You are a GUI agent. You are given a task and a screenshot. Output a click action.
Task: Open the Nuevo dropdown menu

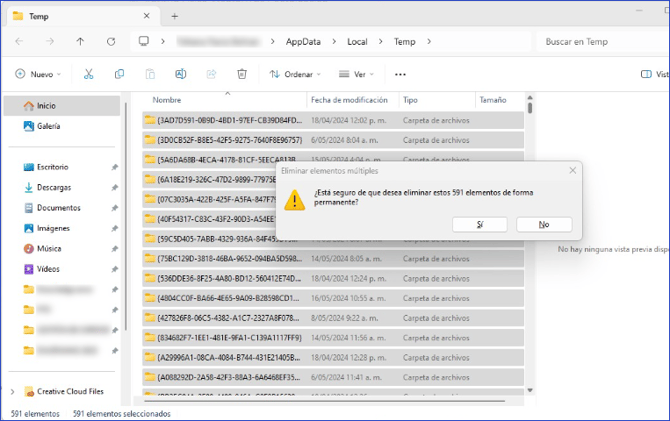(38, 74)
